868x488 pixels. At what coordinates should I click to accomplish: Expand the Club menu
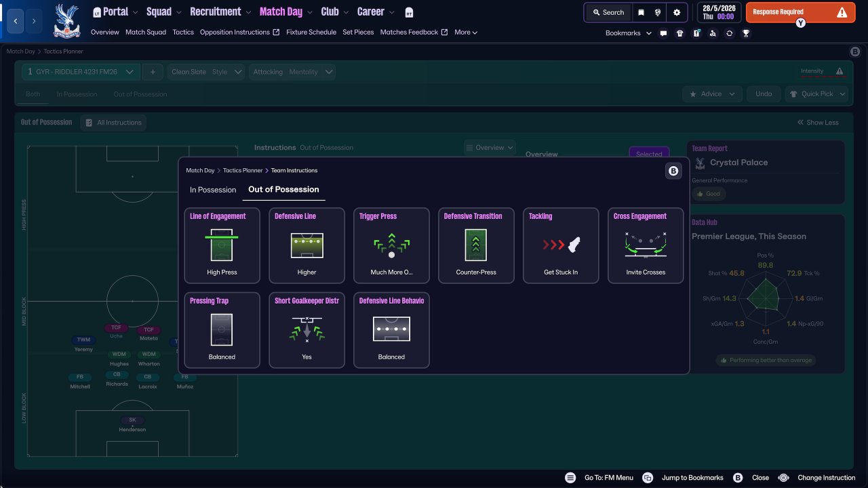(335, 12)
